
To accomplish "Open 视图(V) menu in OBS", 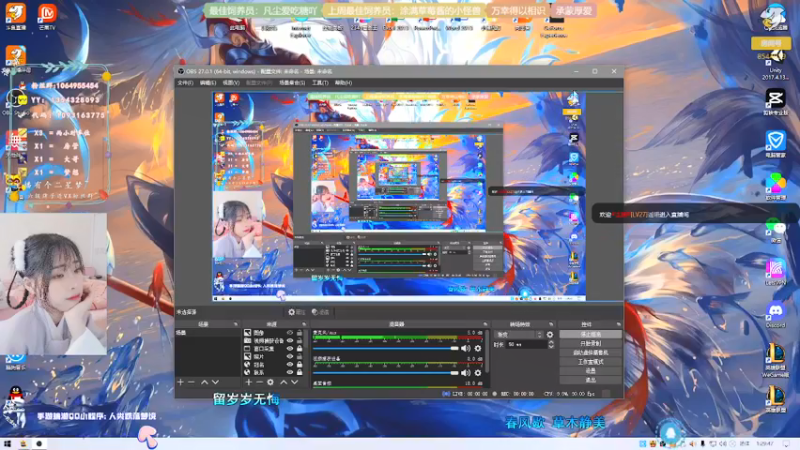I will pyautogui.click(x=231, y=83).
